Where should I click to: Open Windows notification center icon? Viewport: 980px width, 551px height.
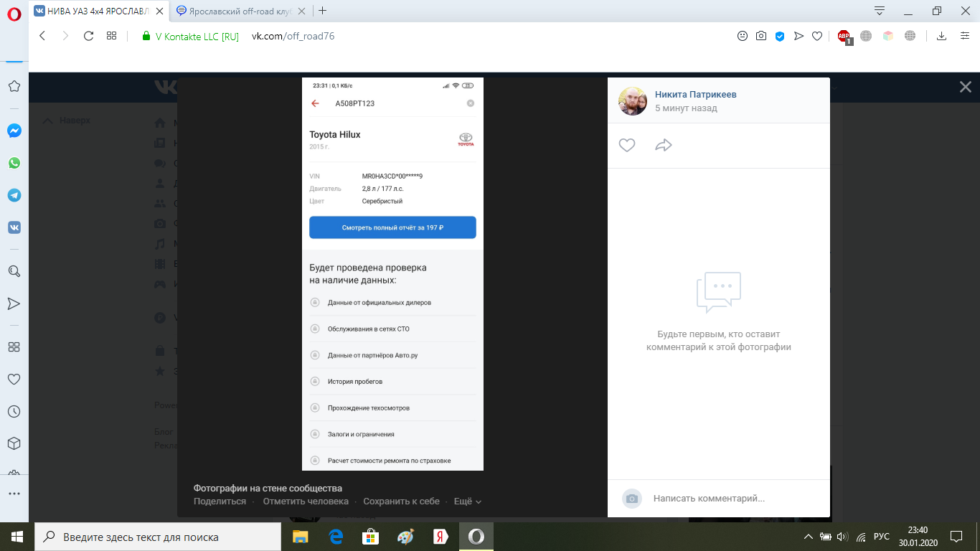(956, 537)
